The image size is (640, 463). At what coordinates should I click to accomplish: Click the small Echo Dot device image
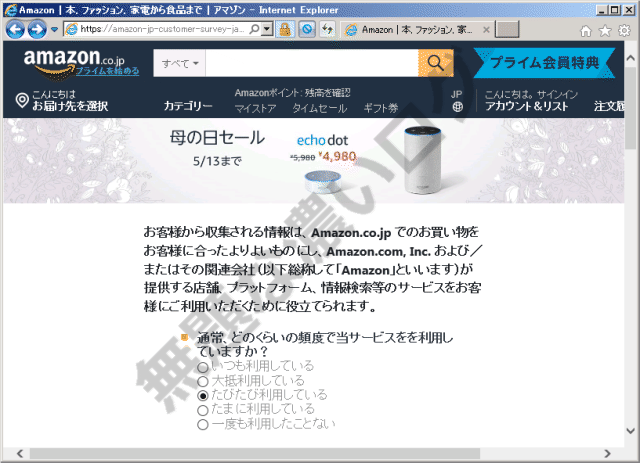point(322,181)
